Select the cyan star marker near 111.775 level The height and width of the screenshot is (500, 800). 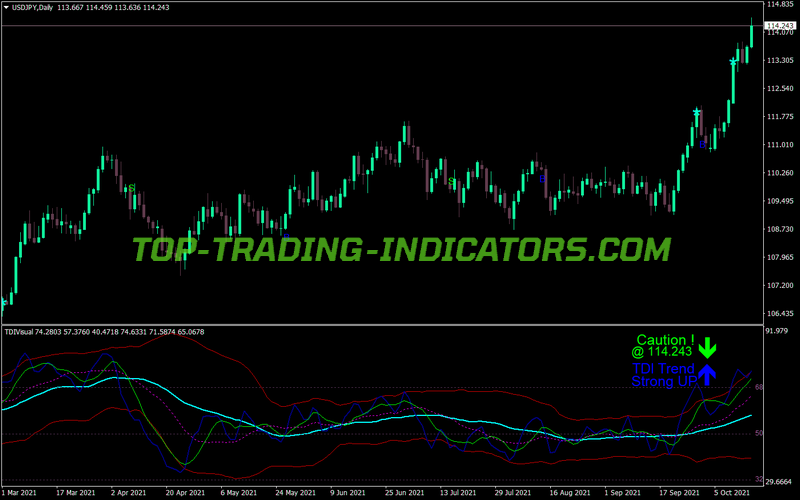coord(696,113)
